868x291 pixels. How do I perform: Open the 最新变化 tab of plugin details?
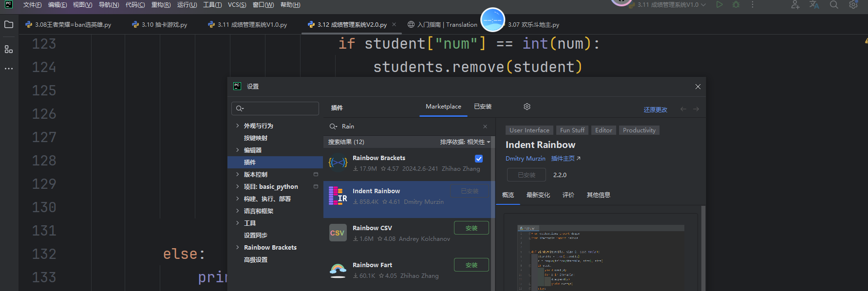pyautogui.click(x=538, y=195)
